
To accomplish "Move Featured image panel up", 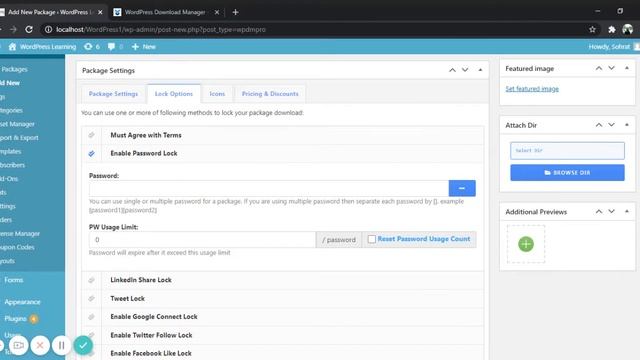I will 599,68.
